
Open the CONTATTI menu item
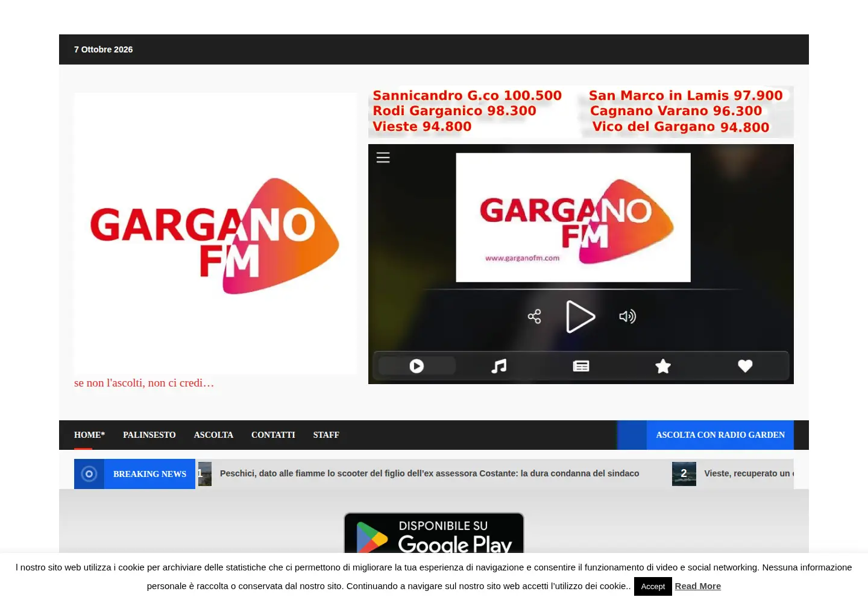click(x=273, y=435)
